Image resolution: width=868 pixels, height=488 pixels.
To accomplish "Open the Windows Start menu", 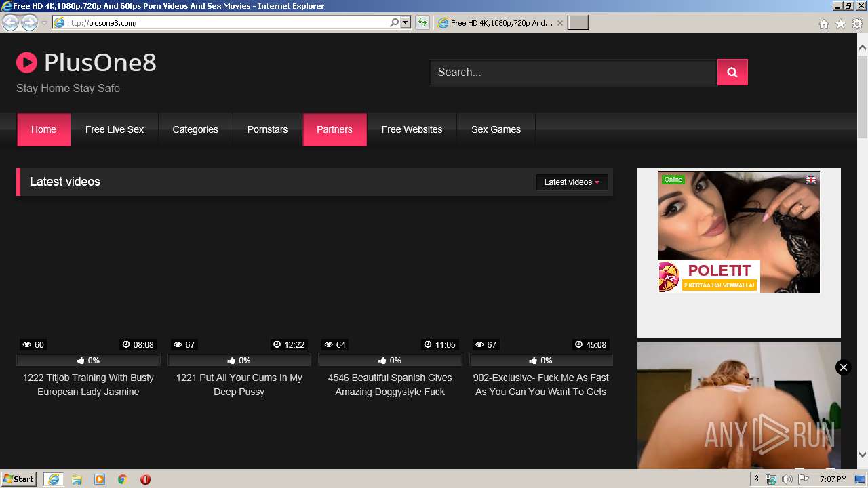I will click(18, 479).
